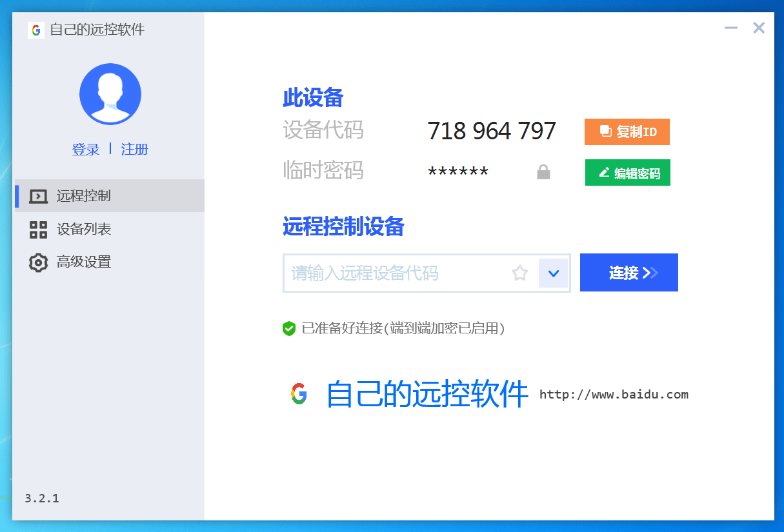Minimize the remote control window
The image size is (784, 532).
[731, 28]
